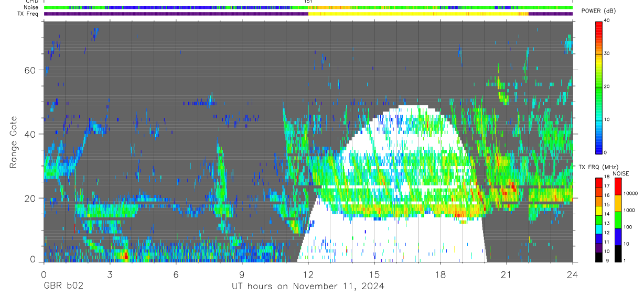
Task: Click the TX Freq row label at top
Action: pos(28,14)
